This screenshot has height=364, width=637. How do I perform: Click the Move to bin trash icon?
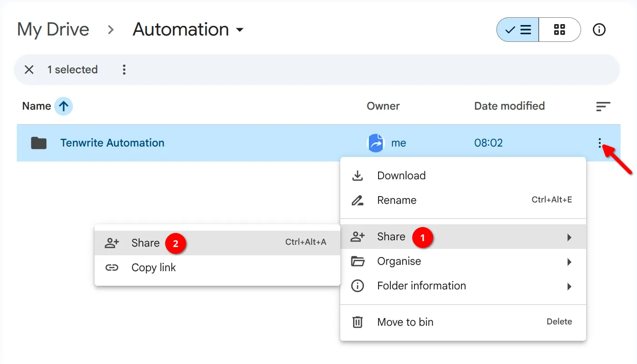coord(358,322)
